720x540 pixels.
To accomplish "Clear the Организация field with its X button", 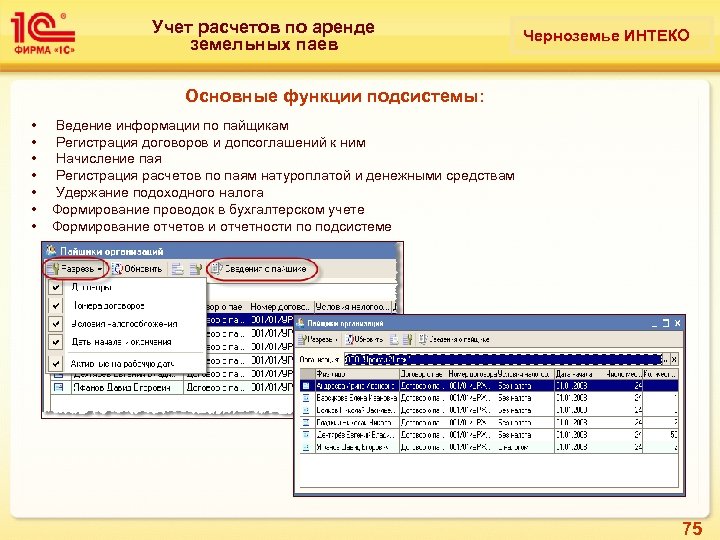I will click(x=674, y=360).
